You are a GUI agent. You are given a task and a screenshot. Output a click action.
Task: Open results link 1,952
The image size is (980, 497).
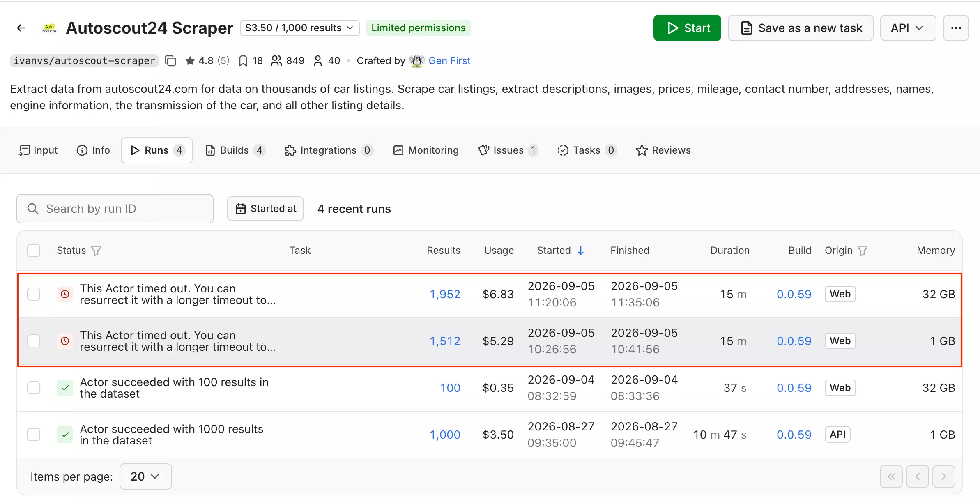click(445, 294)
